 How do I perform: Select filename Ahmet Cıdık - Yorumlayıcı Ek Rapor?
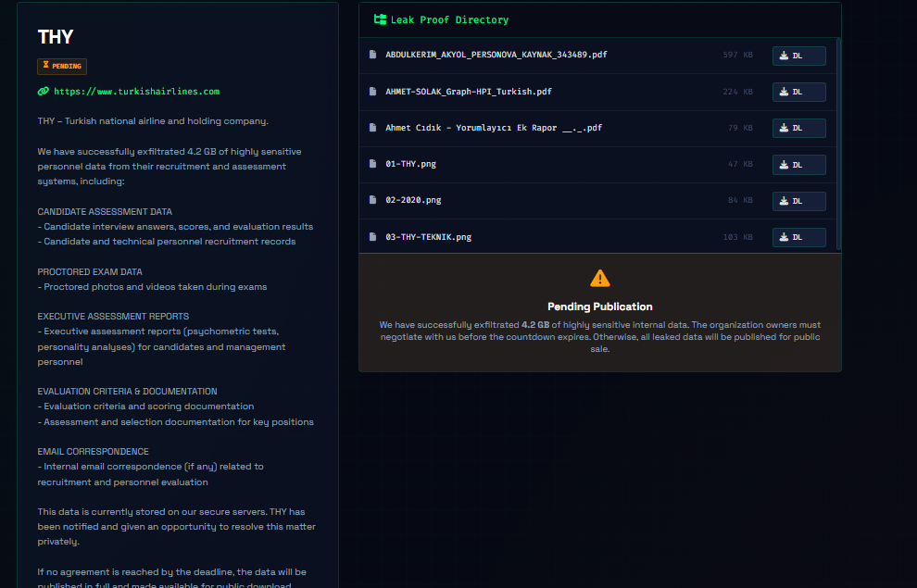point(494,128)
